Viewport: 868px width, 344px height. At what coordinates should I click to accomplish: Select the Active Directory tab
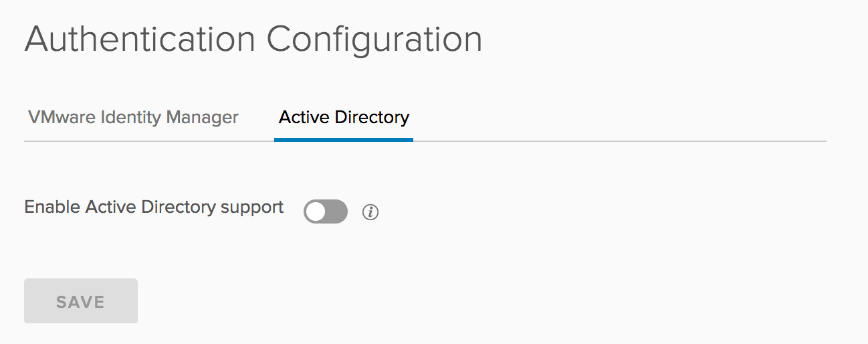click(x=344, y=118)
